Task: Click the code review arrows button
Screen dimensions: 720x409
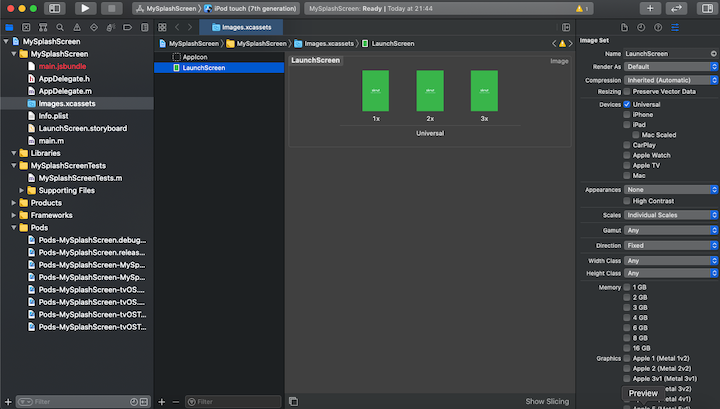Action: click(676, 8)
